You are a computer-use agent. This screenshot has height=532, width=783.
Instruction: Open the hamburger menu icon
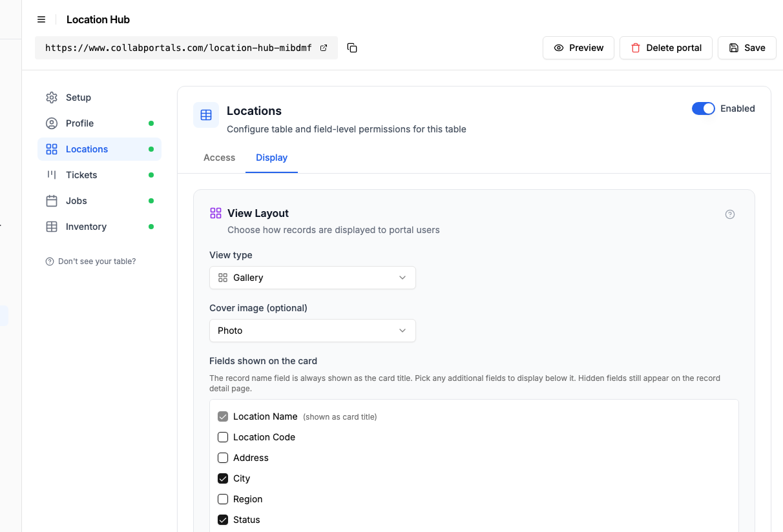click(41, 19)
